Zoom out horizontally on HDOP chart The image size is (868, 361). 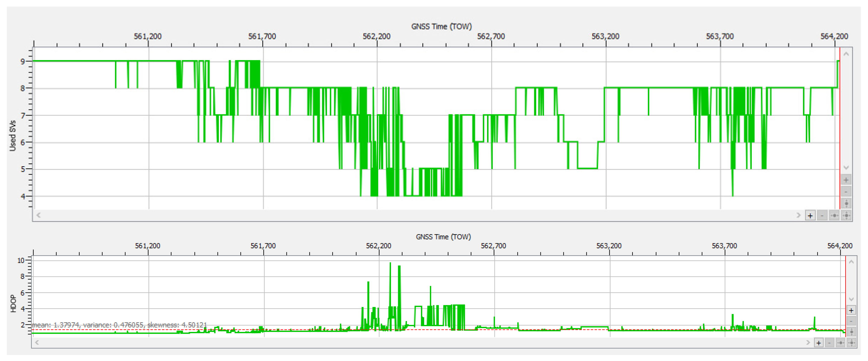[830, 343]
